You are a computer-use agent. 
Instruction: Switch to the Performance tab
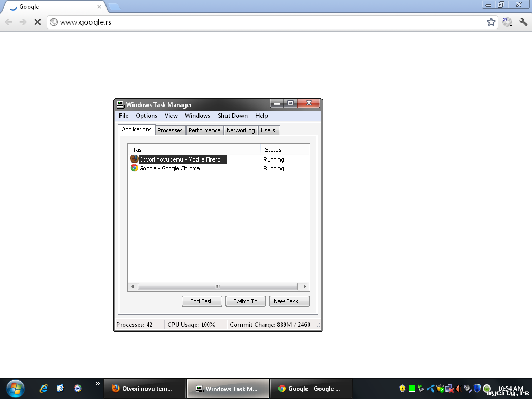(x=205, y=130)
